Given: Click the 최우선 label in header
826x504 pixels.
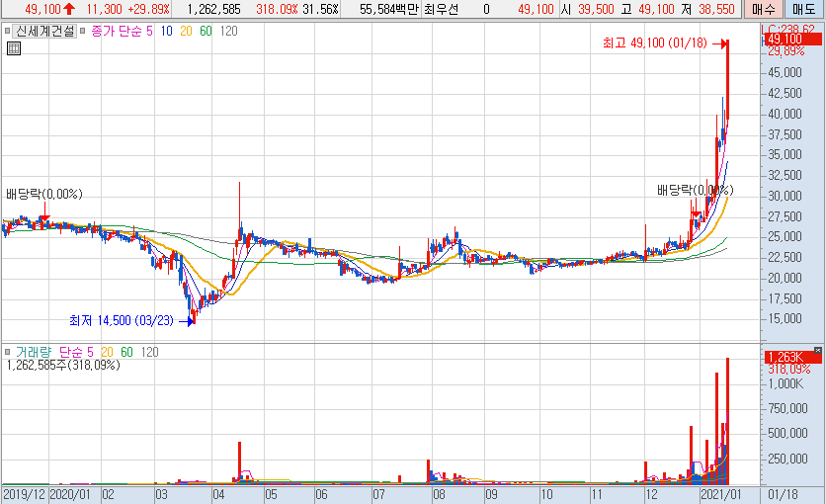Looking at the screenshot, I should click(x=442, y=10).
